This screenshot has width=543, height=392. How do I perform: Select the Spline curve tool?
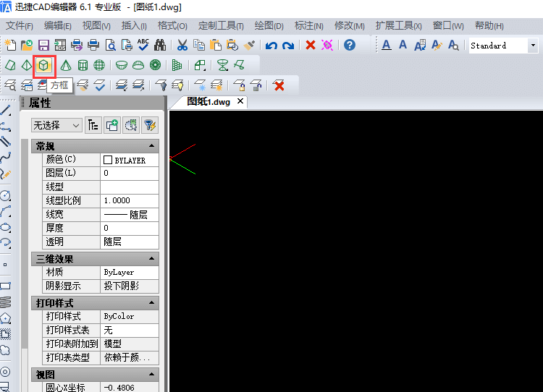point(6,158)
